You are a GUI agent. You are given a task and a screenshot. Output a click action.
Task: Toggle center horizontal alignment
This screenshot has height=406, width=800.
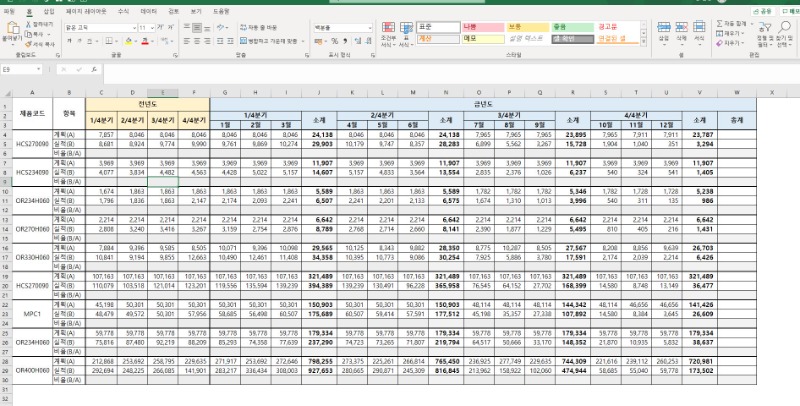(x=197, y=41)
